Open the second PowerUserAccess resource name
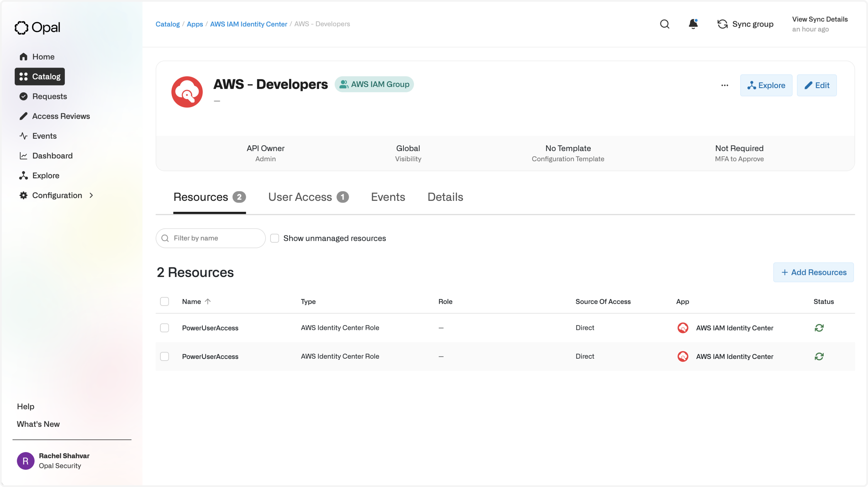 click(x=210, y=357)
